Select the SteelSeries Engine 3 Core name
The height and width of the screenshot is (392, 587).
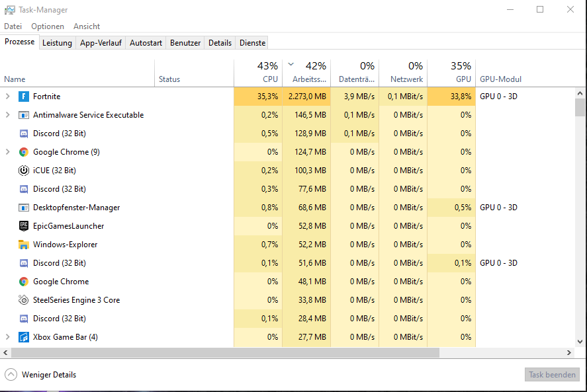(76, 300)
